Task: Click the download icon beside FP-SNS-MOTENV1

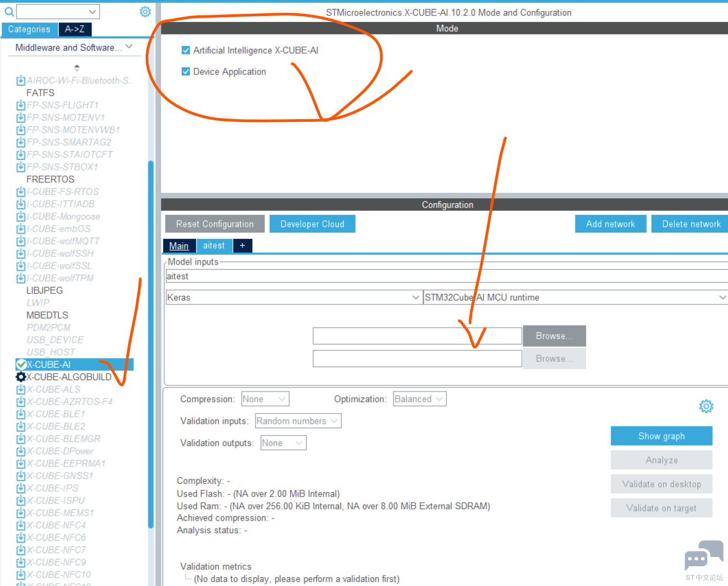Action: 21,118
